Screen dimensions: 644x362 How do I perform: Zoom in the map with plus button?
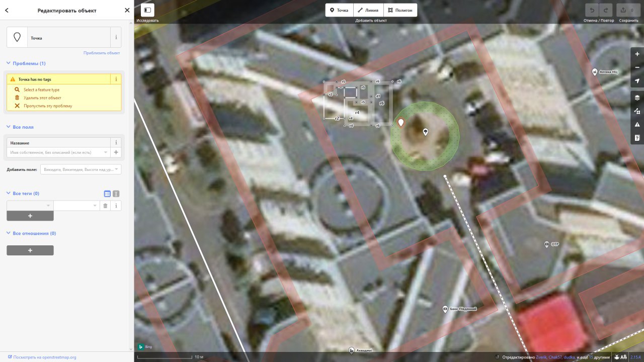pyautogui.click(x=637, y=54)
